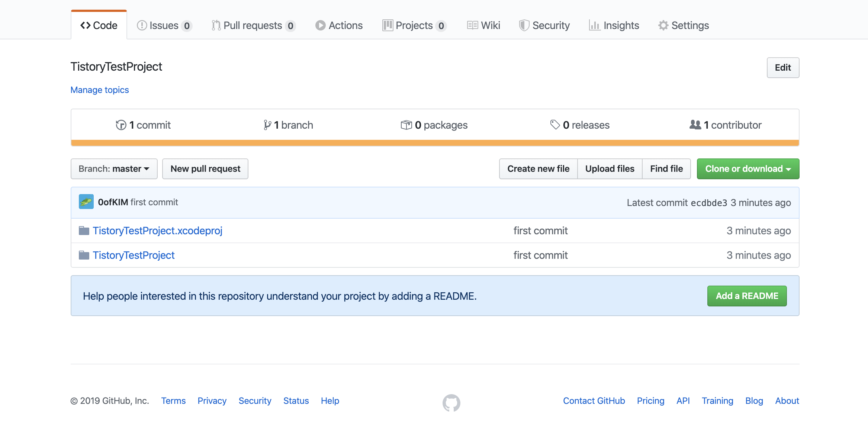Image resolution: width=868 pixels, height=444 pixels.
Task: Click the footer Security link
Action: [255, 401]
